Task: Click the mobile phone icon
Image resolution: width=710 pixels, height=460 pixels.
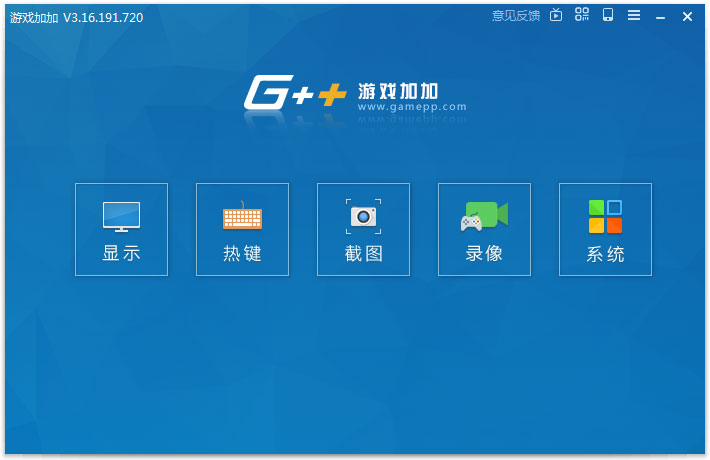Action: click(x=608, y=15)
